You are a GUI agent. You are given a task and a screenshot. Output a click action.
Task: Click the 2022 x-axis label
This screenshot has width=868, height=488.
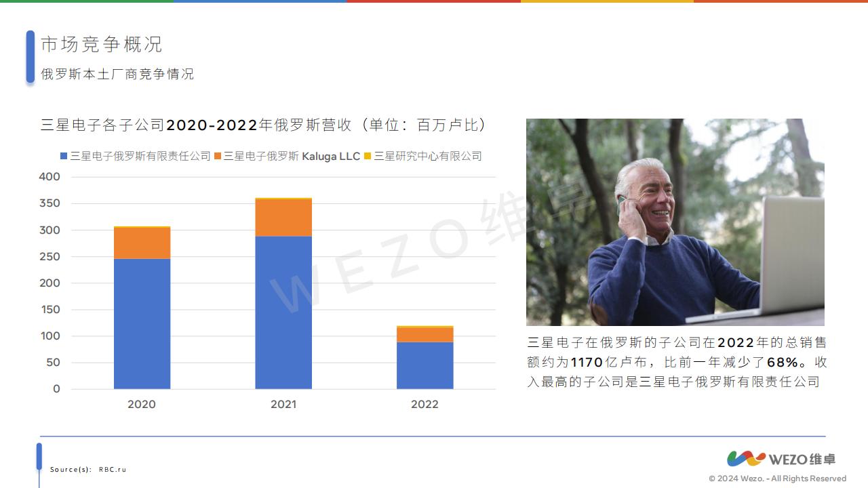pos(425,404)
